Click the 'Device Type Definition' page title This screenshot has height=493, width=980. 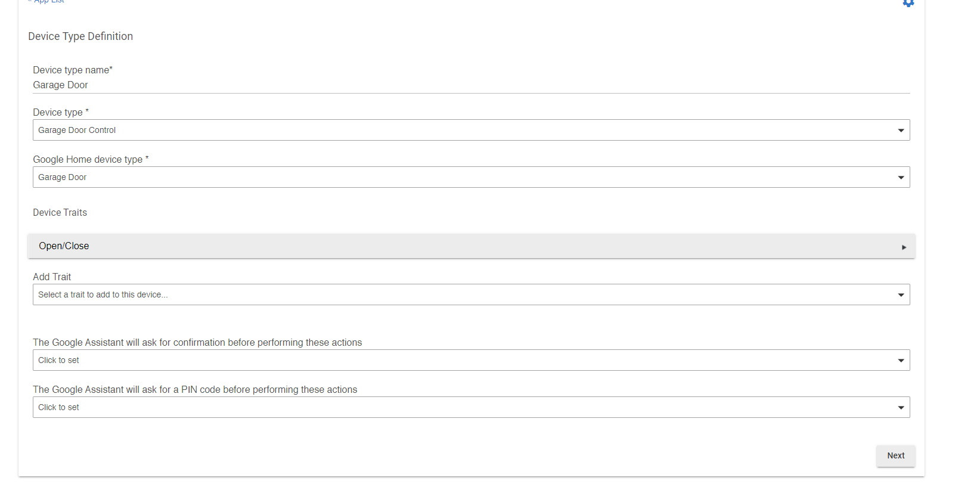(80, 36)
